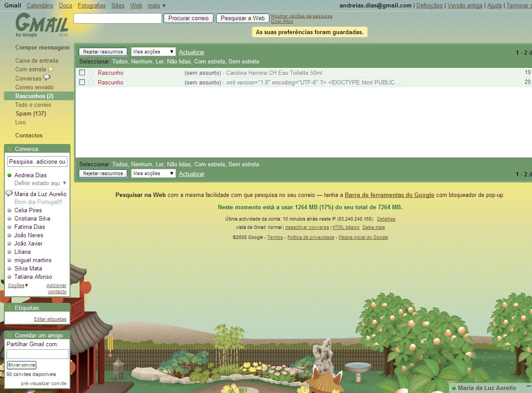Select Todos in top Seleccionar row
The width and height of the screenshot is (532, 393).
click(120, 61)
